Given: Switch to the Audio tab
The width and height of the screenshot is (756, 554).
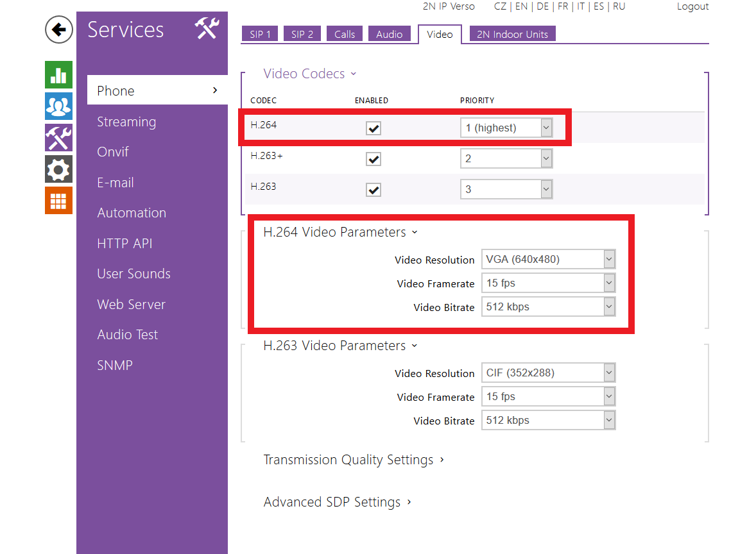Looking at the screenshot, I should coord(390,33).
